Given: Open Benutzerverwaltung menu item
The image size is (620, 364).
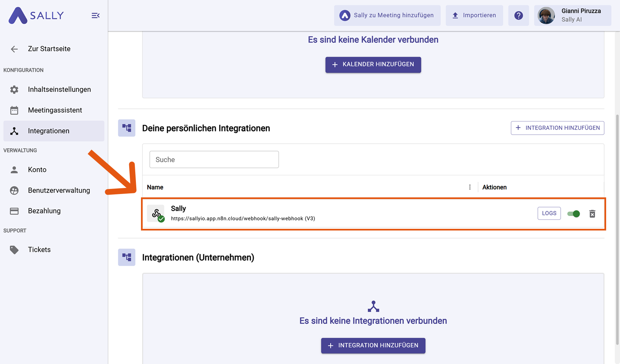Looking at the screenshot, I should (x=54, y=190).
